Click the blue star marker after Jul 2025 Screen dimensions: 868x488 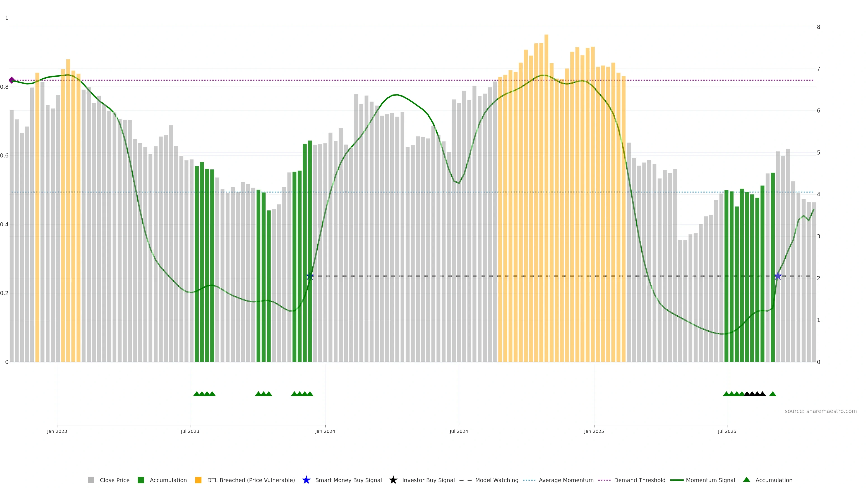(x=778, y=276)
